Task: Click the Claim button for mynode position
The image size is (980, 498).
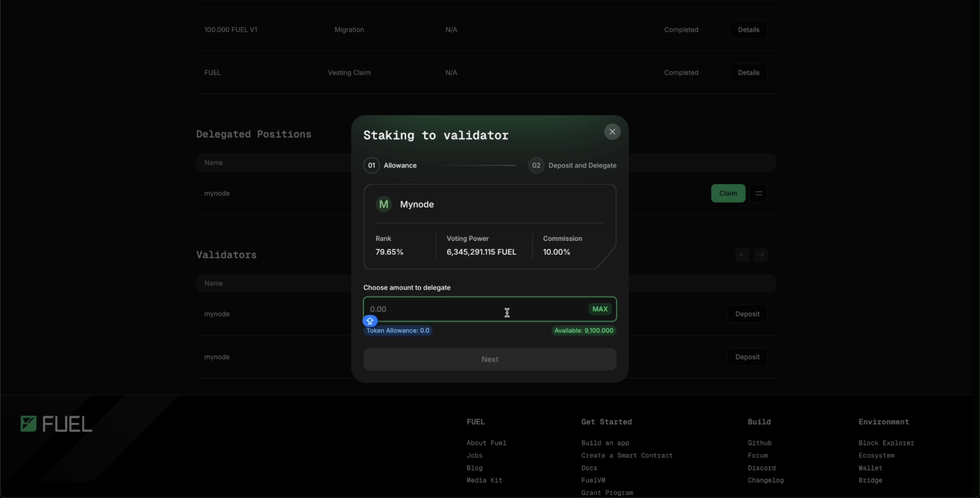Action: click(x=728, y=193)
